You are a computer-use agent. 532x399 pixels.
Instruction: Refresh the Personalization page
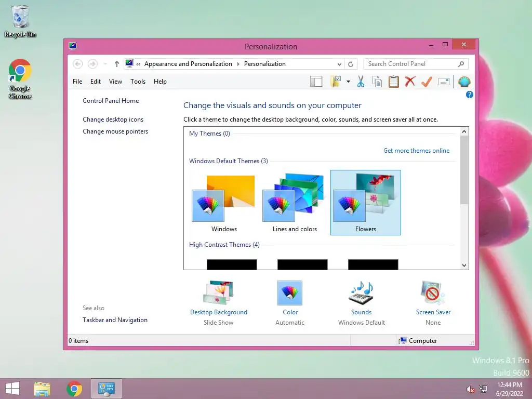pos(351,64)
